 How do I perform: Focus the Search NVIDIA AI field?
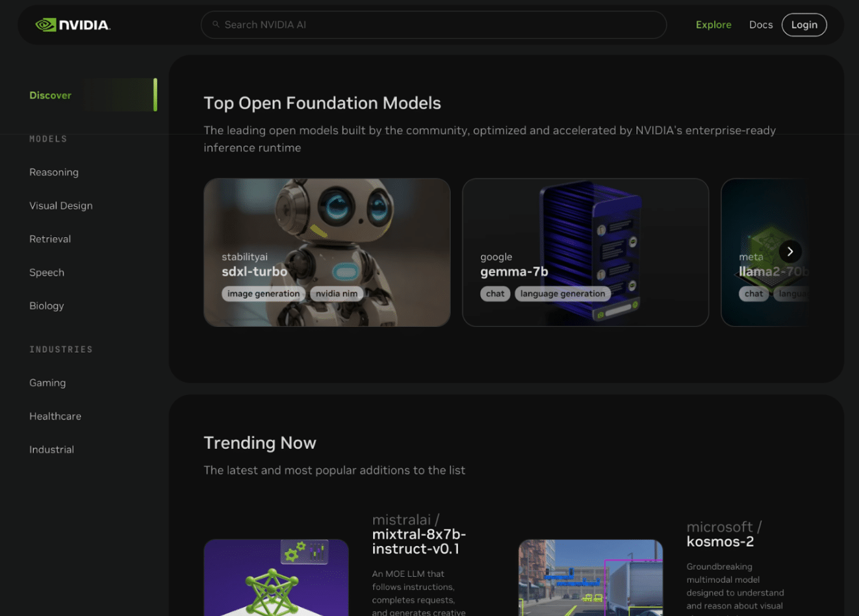(x=433, y=25)
